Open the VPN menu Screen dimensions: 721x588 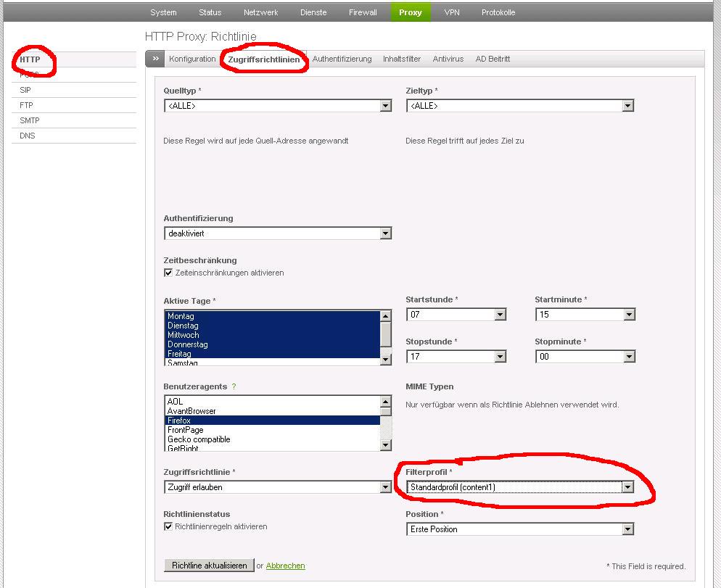(452, 12)
